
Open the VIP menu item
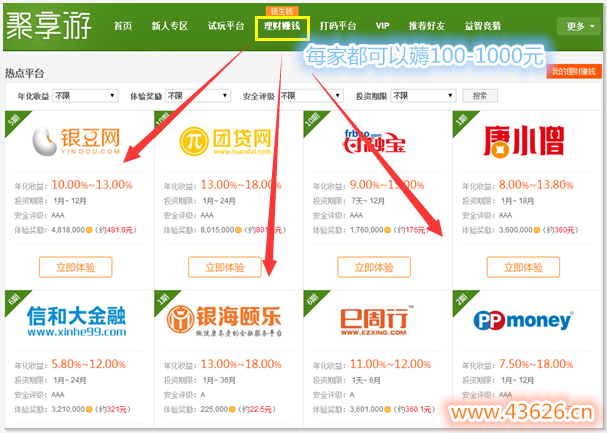click(382, 26)
